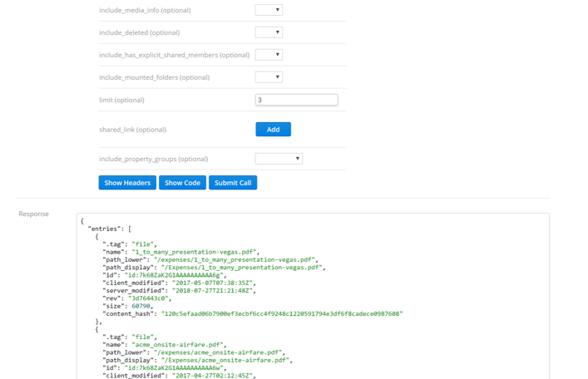Click the include_property_groups (optional) label

[x=153, y=159]
